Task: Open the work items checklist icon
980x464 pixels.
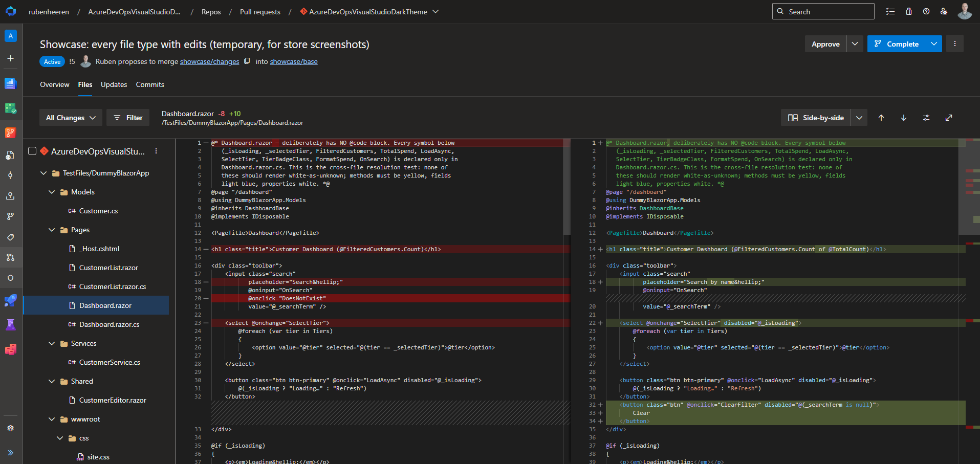Action: (890, 11)
